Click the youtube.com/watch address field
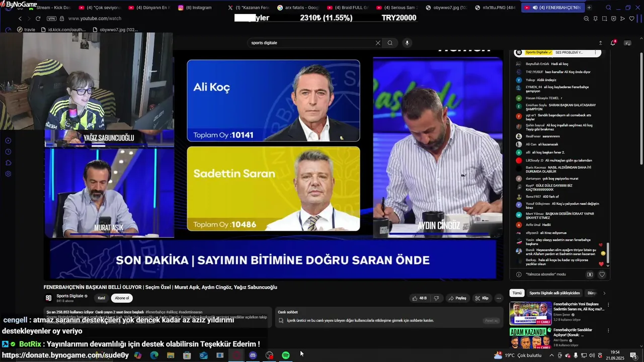Image resolution: width=644 pixels, height=362 pixels. 95,19
